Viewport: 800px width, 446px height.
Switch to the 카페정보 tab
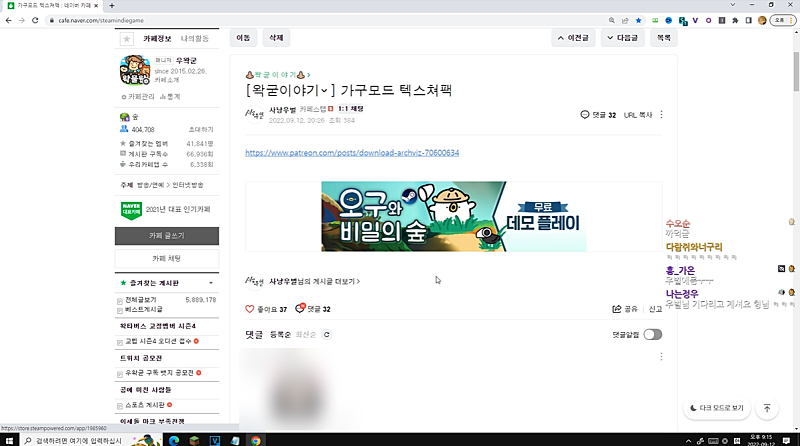157,39
